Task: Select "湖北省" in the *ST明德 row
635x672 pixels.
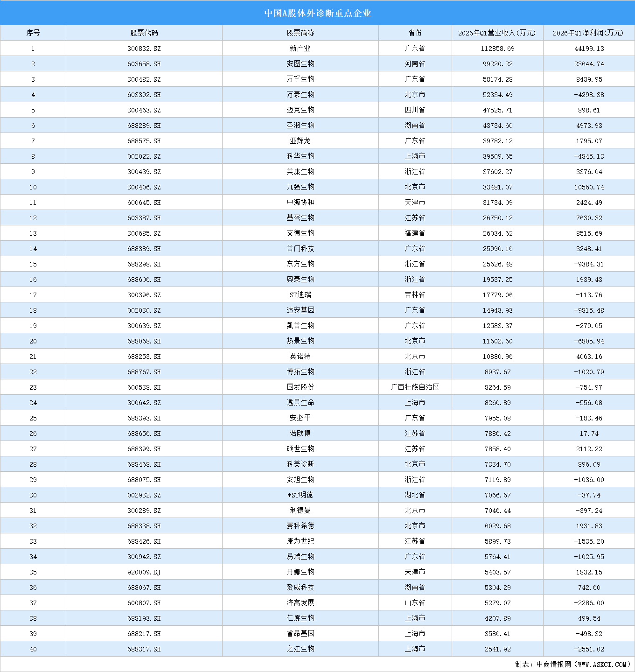Action: coord(415,495)
